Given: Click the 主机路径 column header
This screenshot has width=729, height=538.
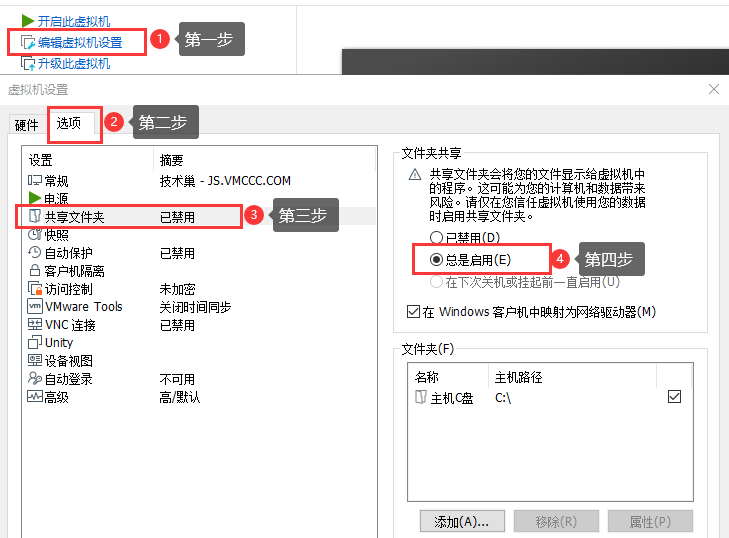Looking at the screenshot, I should click(573, 377).
